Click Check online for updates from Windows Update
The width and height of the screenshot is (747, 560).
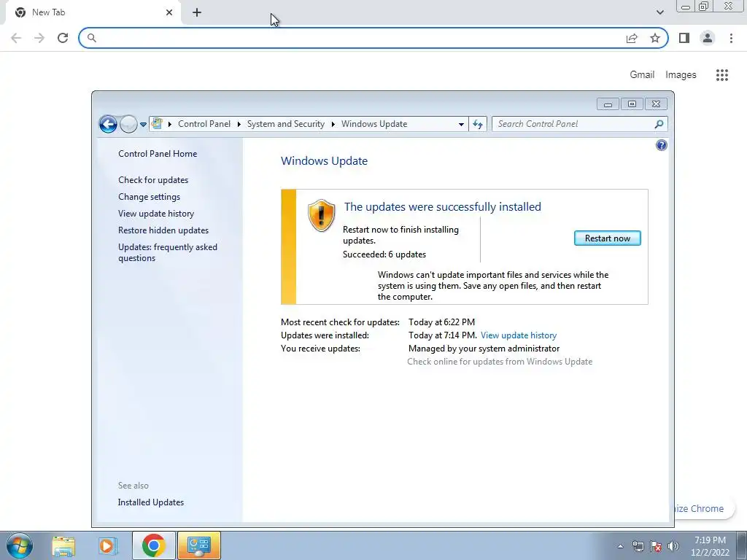point(500,362)
